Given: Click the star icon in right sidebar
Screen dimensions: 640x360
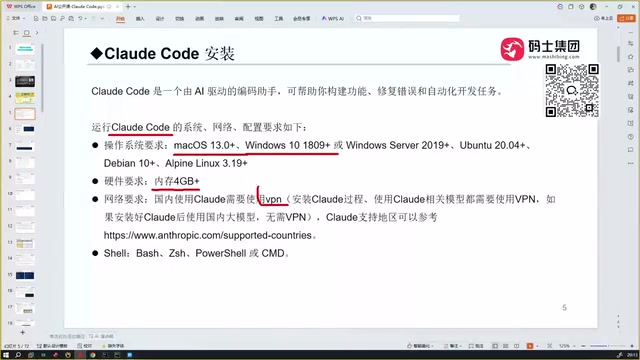Looking at the screenshot, I should 631,57.
